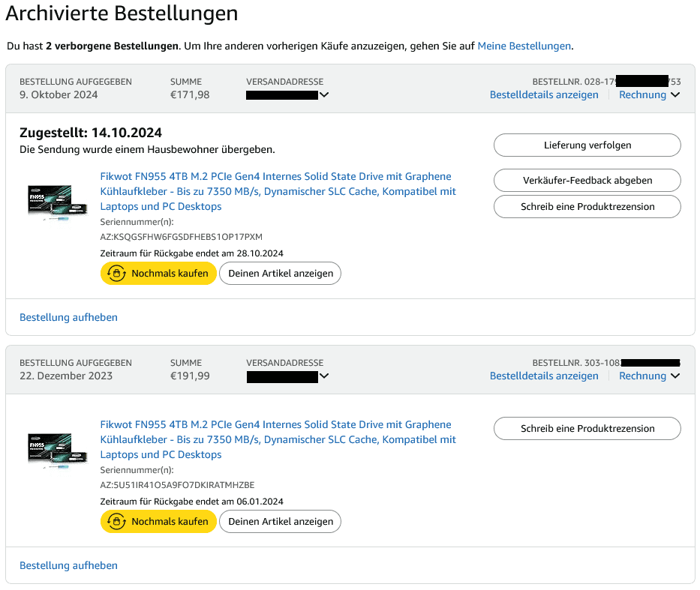This screenshot has height=590, width=700.
Task: Expand Rechnung dropdown for the December 2023 order
Action: (649, 376)
